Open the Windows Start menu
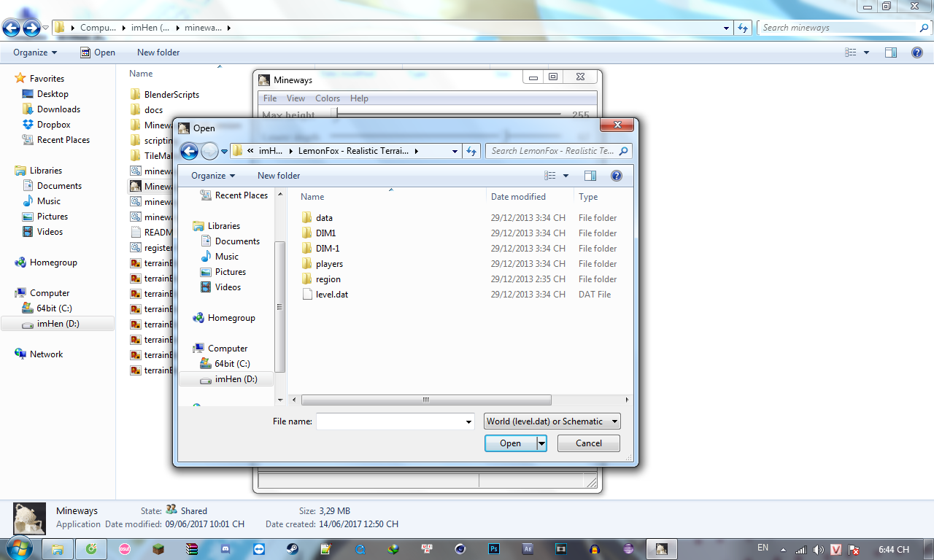This screenshot has height=560, width=934. pyautogui.click(x=18, y=548)
